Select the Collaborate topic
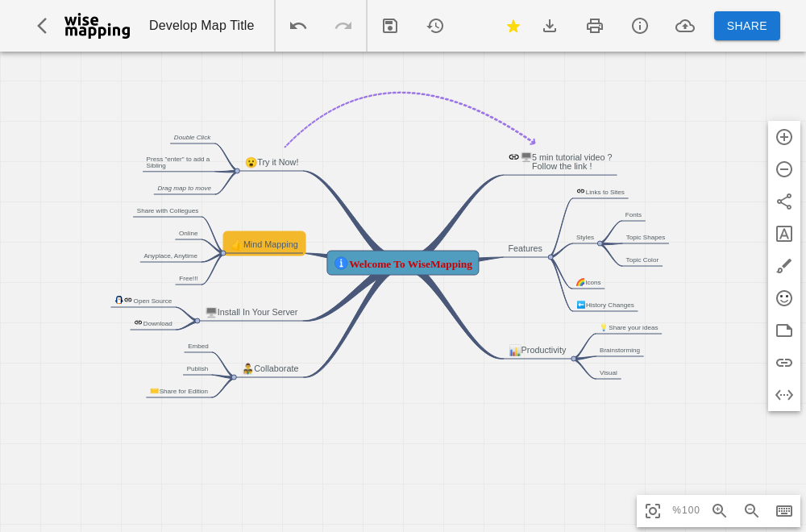 tap(270, 368)
